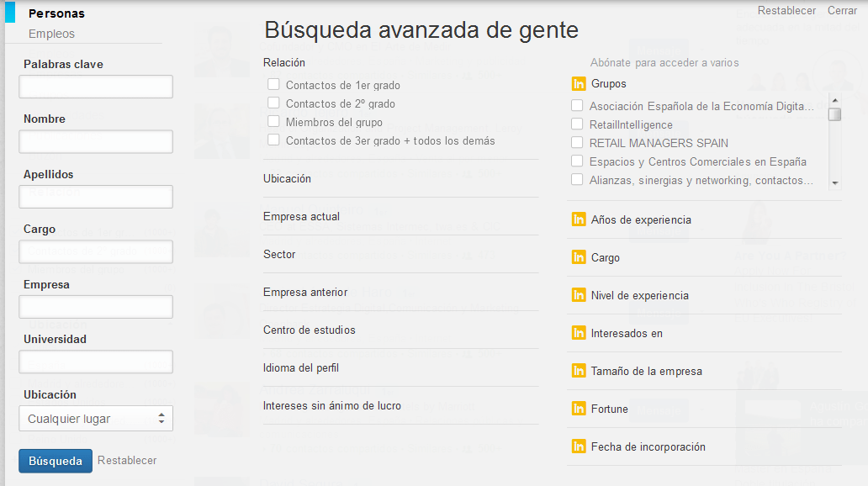Click the Cerrar link at top right
Screen dimensions: 868x486
pyautogui.click(x=842, y=11)
